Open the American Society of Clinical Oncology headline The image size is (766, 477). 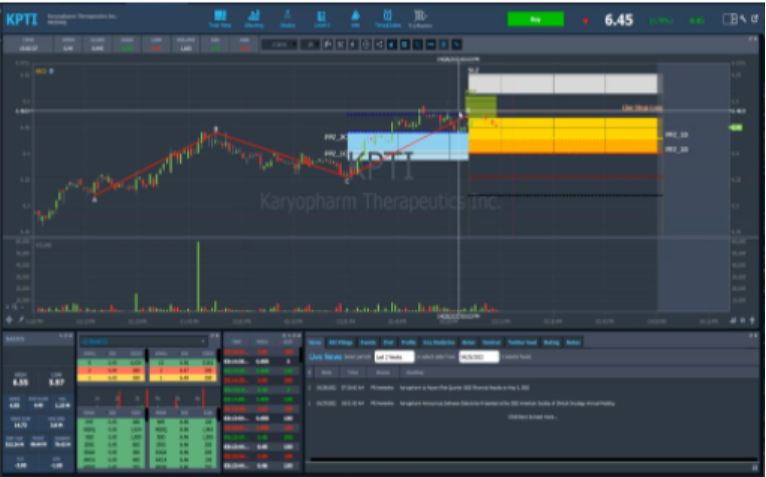[507, 403]
